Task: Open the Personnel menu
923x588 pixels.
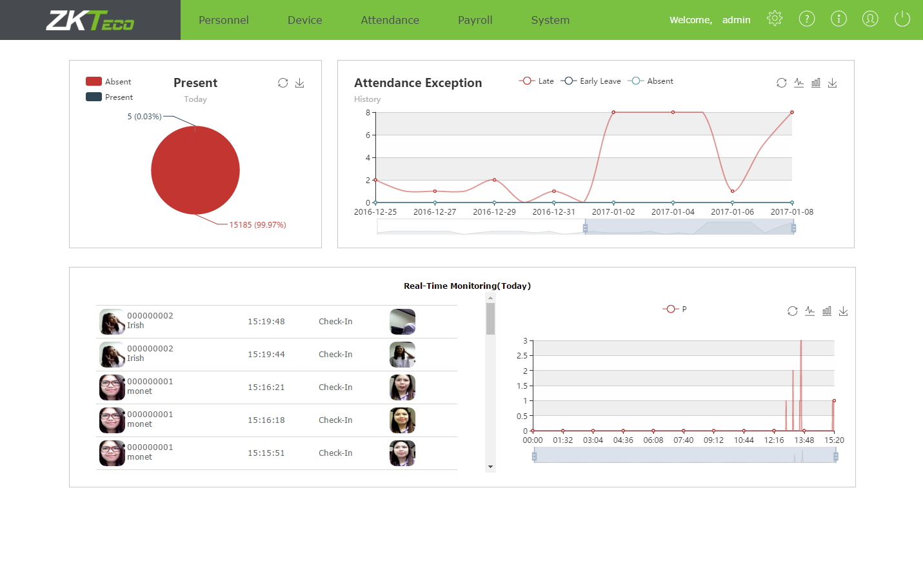Action: (x=223, y=20)
